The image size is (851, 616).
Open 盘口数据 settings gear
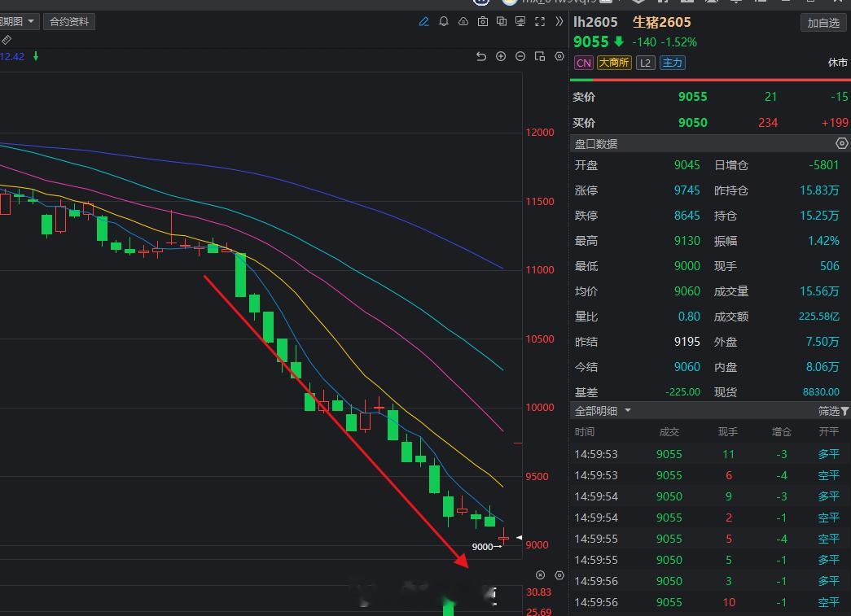tap(841, 143)
